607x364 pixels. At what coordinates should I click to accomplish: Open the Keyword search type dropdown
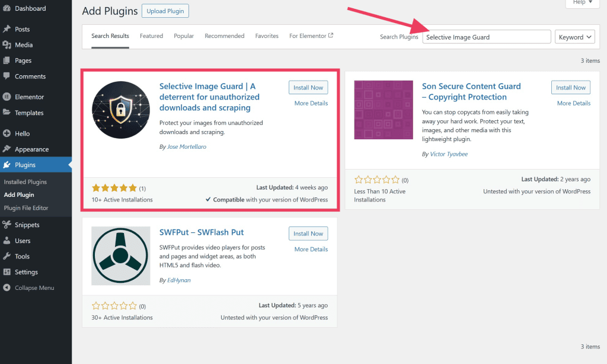point(574,37)
